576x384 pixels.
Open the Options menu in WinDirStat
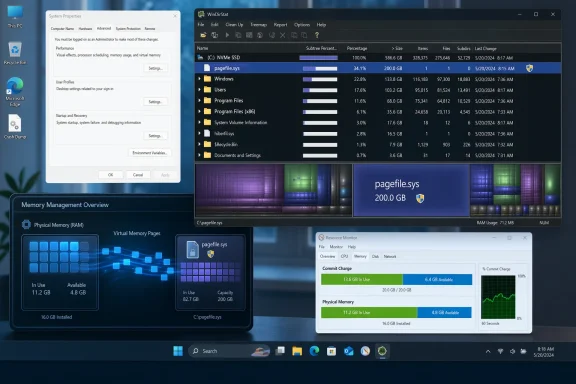302,25
